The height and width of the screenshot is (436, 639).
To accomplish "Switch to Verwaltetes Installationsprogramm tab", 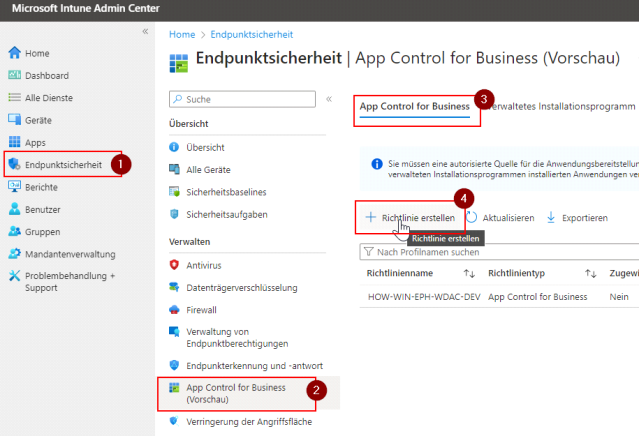I will coord(561,106).
